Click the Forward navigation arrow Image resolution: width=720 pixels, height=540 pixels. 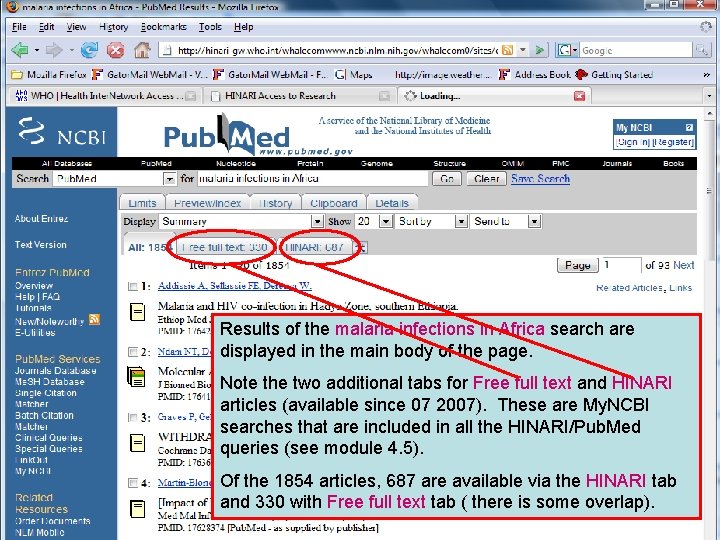pos(54,50)
